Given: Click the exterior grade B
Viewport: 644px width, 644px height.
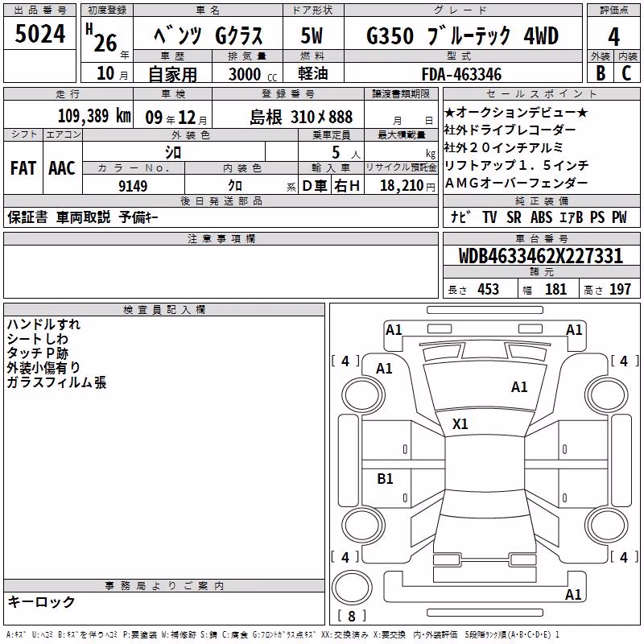Looking at the screenshot, I should (x=601, y=73).
